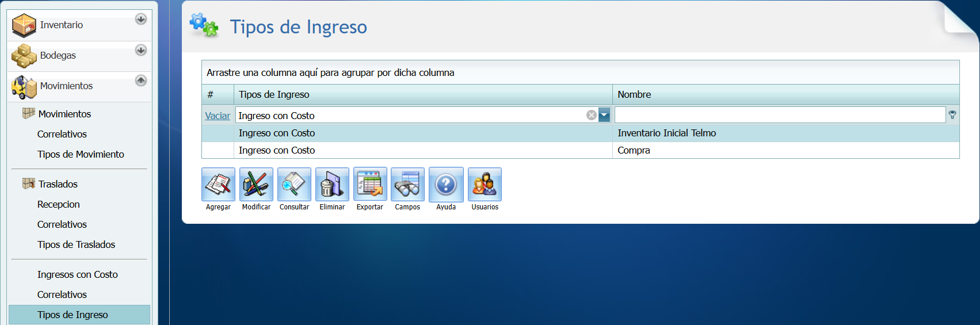Open the Tipos de Ingreso filter dropdown
This screenshot has height=325, width=980.
(604, 115)
